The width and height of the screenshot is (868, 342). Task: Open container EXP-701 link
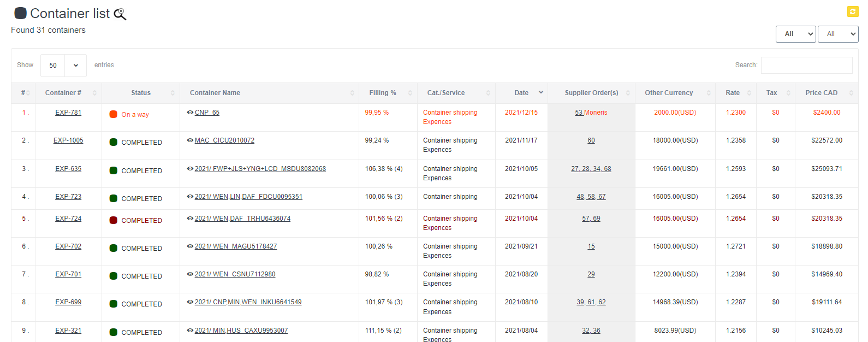pyautogui.click(x=68, y=274)
